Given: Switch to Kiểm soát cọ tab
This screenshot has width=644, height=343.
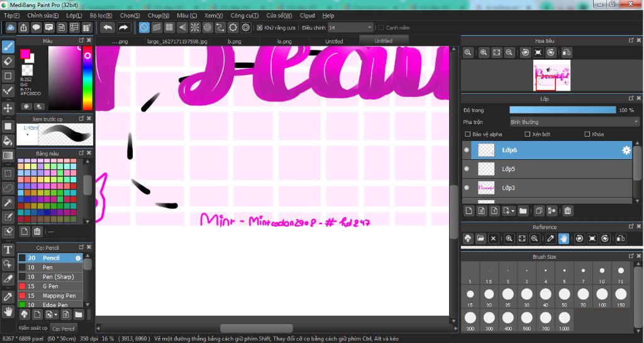Looking at the screenshot, I should [33, 328].
